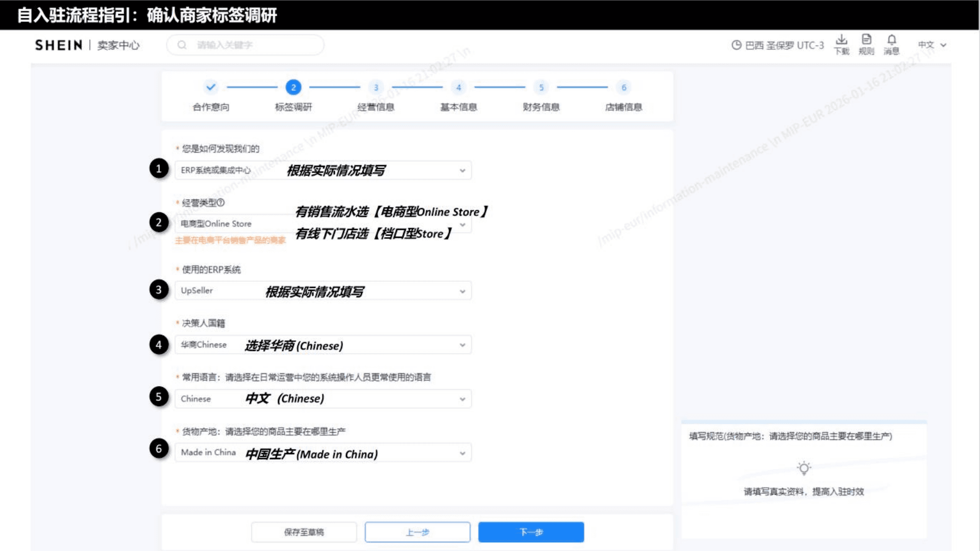980x551 pixels.
Task: Click the completed checkmark step 合作意向
Action: tap(211, 87)
